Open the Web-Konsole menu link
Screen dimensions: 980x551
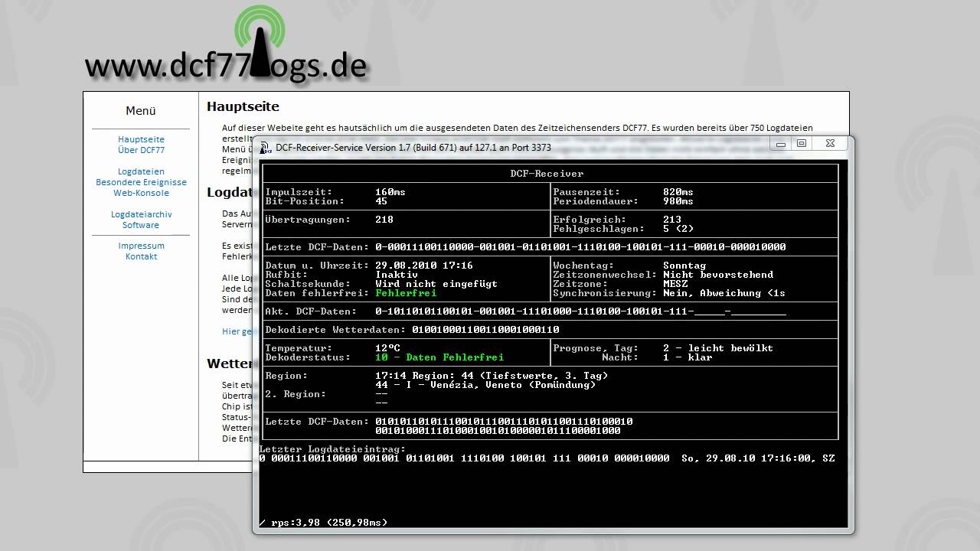tap(141, 193)
